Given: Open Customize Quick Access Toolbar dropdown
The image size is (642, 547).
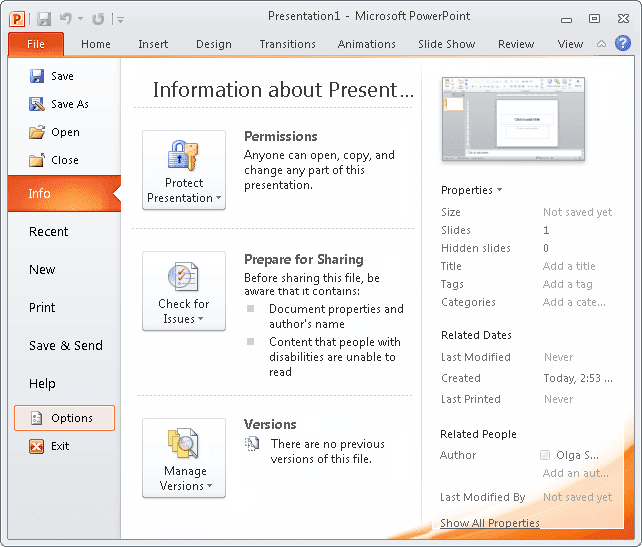Looking at the screenshot, I should [120, 19].
